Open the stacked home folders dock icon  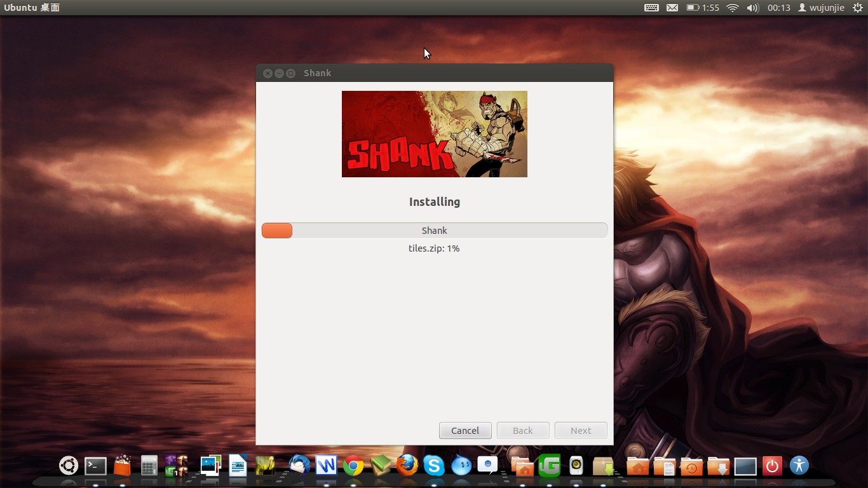click(522, 466)
